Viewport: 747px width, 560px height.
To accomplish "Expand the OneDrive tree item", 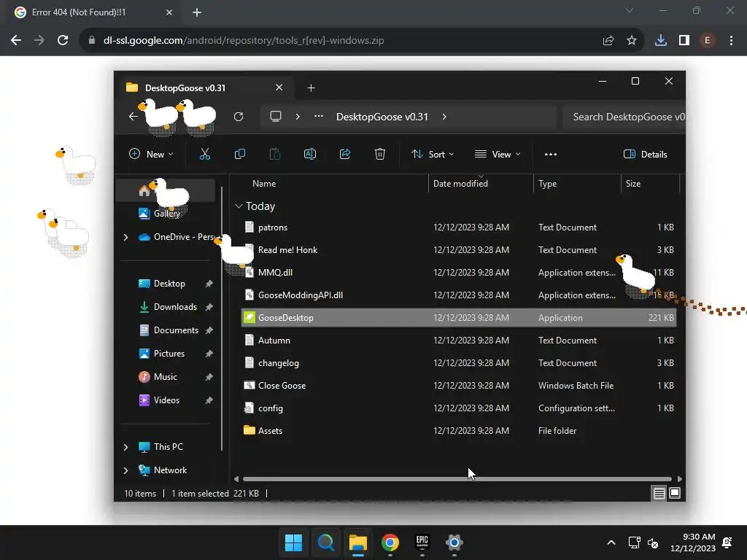I will 125,237.
